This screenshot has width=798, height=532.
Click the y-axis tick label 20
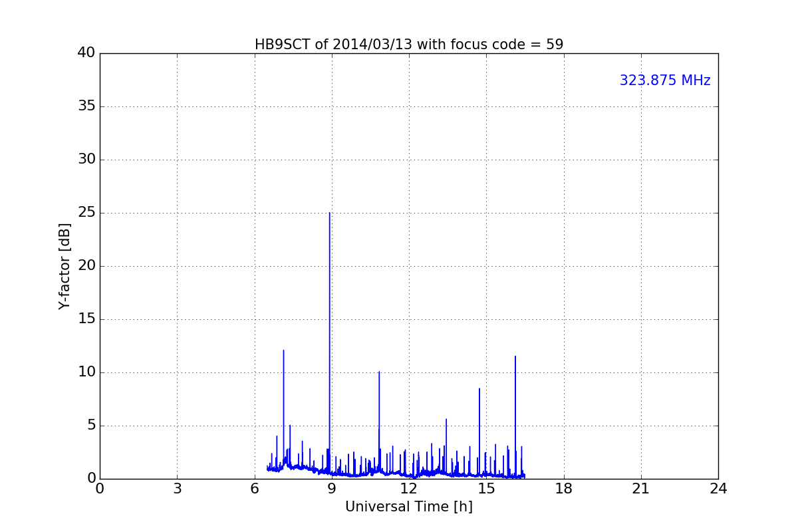[86, 266]
